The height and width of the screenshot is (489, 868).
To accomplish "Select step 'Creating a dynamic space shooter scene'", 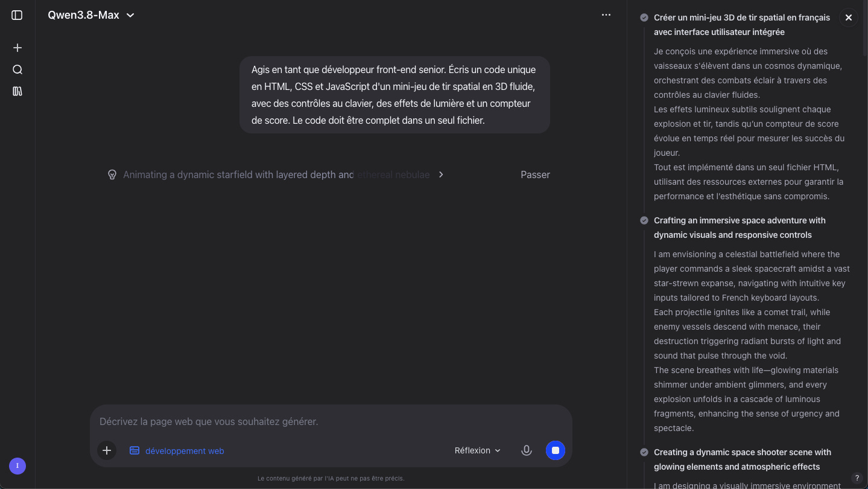I will tap(743, 459).
